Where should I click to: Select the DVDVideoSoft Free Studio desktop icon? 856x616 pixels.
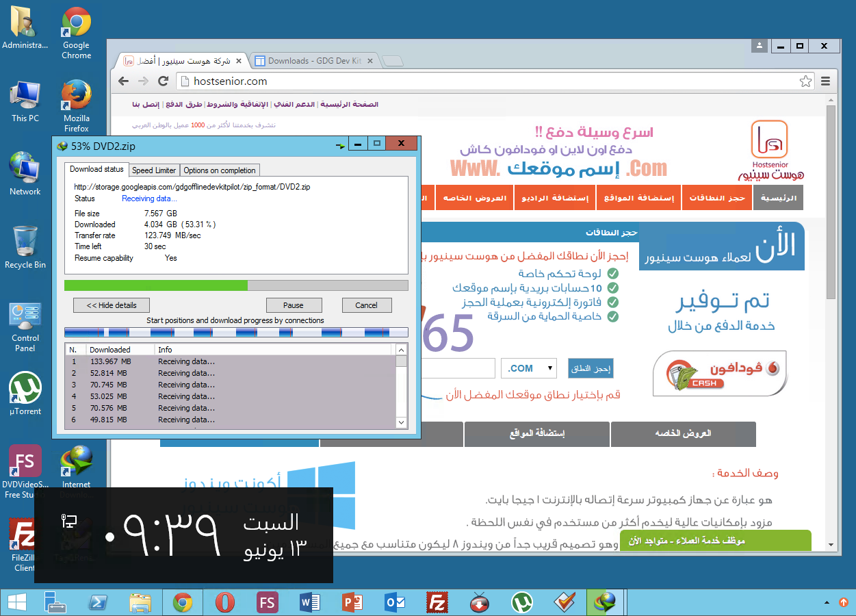tap(25, 472)
